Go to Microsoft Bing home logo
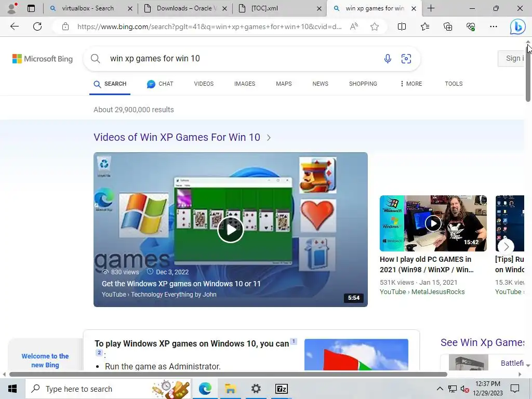The width and height of the screenshot is (532, 399). tap(43, 59)
